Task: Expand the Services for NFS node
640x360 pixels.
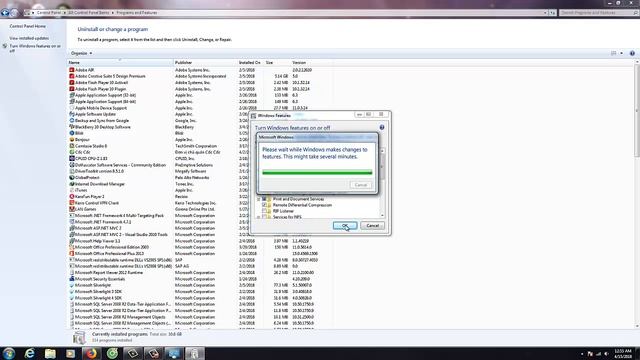Action: click(x=258, y=217)
